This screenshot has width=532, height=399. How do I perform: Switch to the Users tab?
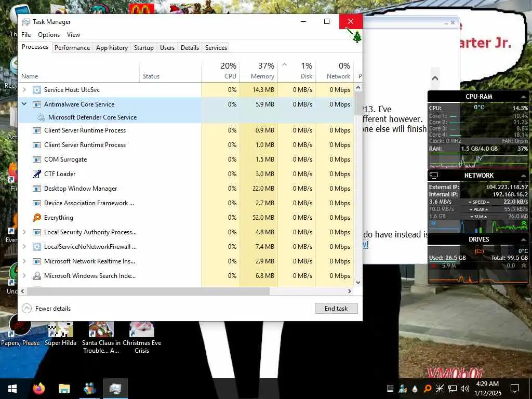pos(167,48)
